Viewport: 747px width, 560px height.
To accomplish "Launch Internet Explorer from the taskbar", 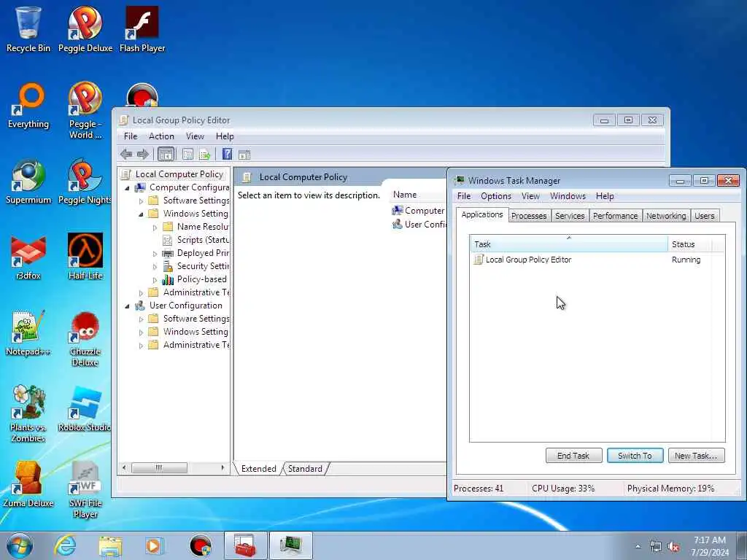I will coord(65,545).
